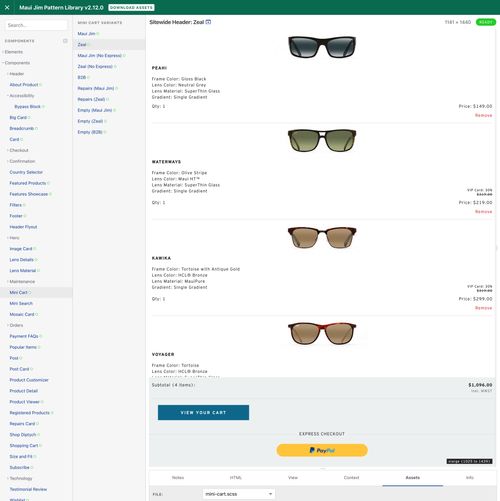
Task: Click the Kawika sunglasses image
Action: click(322, 237)
